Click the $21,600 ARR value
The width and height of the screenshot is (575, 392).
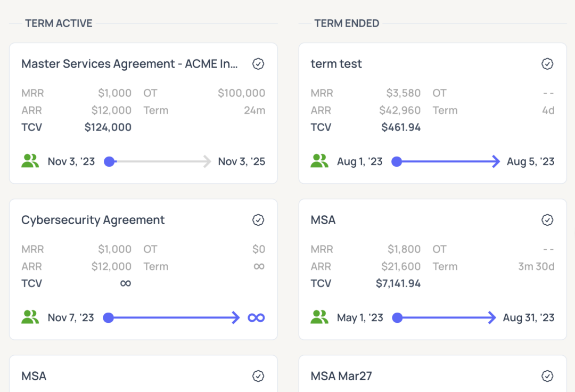point(401,267)
